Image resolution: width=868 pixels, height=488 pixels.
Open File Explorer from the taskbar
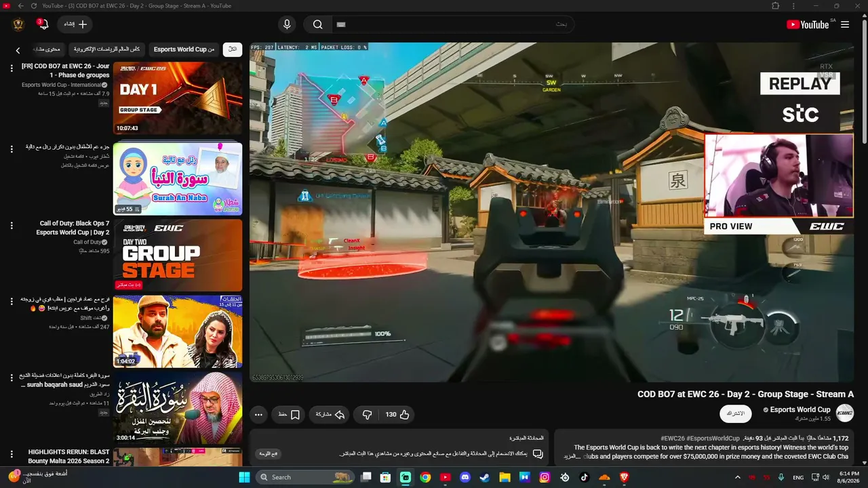click(x=505, y=477)
